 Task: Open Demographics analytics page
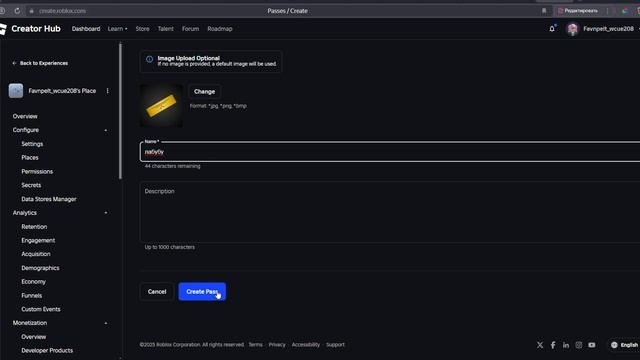point(40,268)
